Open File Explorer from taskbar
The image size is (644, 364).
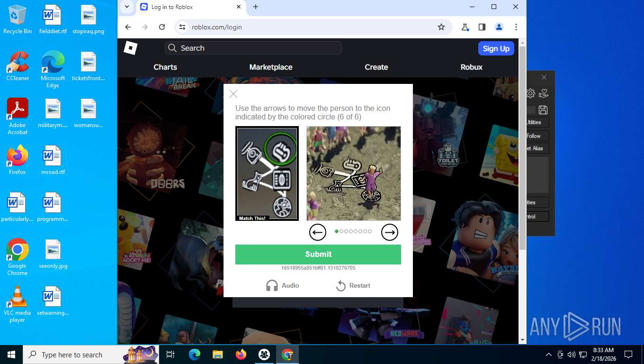pyautogui.click(x=217, y=355)
